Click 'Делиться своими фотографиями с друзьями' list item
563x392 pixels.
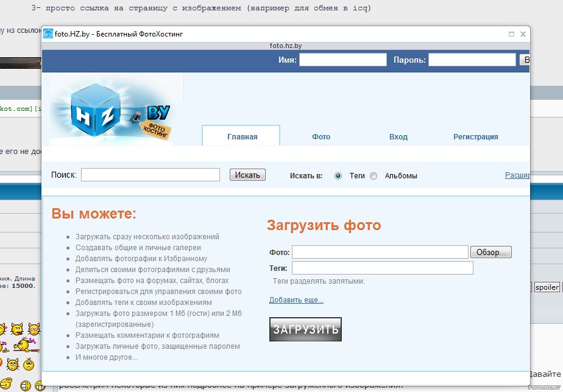(x=152, y=270)
